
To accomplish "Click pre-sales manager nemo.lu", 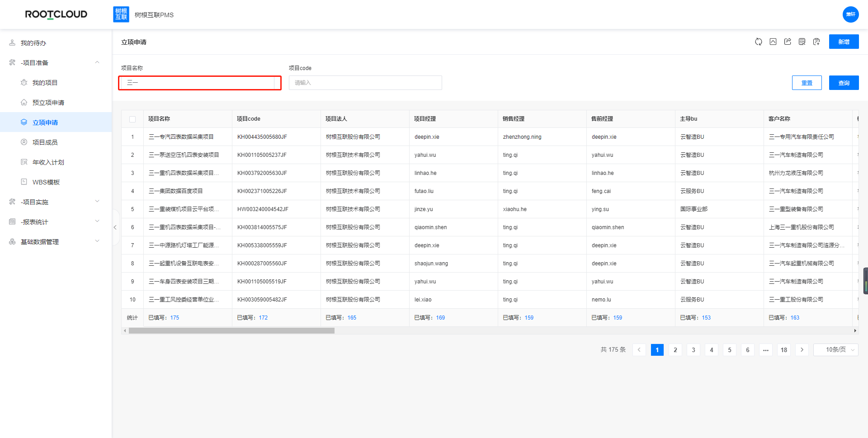I will pos(601,300).
